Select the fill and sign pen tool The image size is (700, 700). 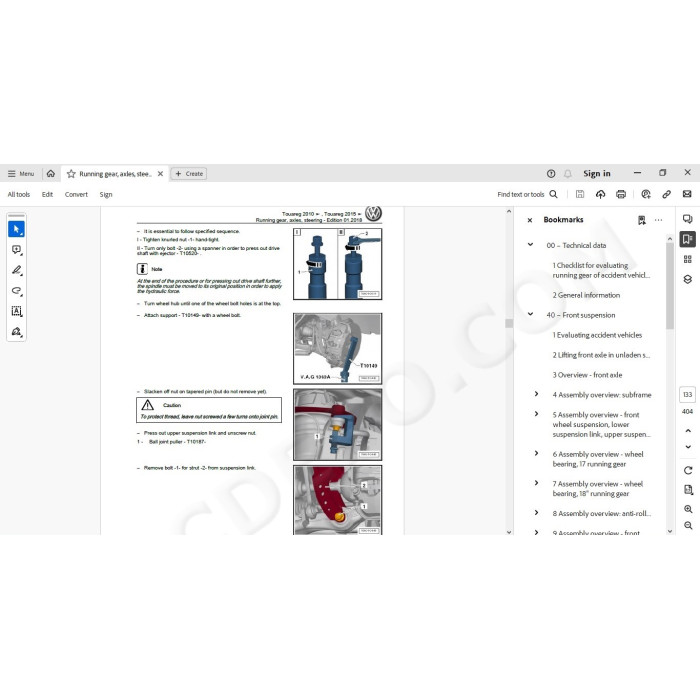(x=17, y=331)
